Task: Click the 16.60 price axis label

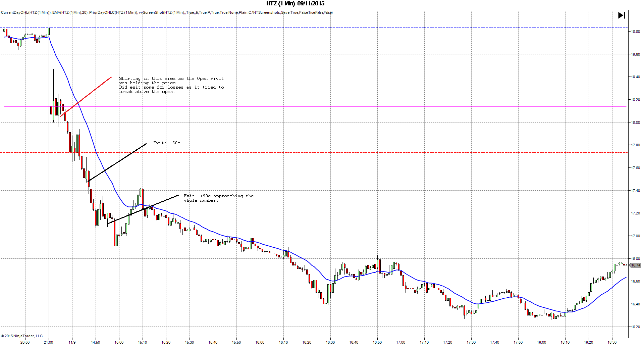Action: 635,281
